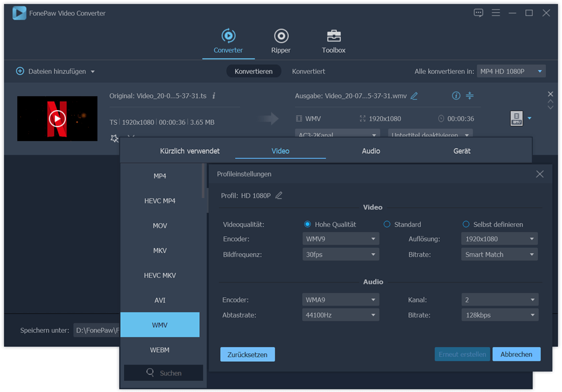Click the Speichern unter path field
The height and width of the screenshot is (392, 562).
97,330
